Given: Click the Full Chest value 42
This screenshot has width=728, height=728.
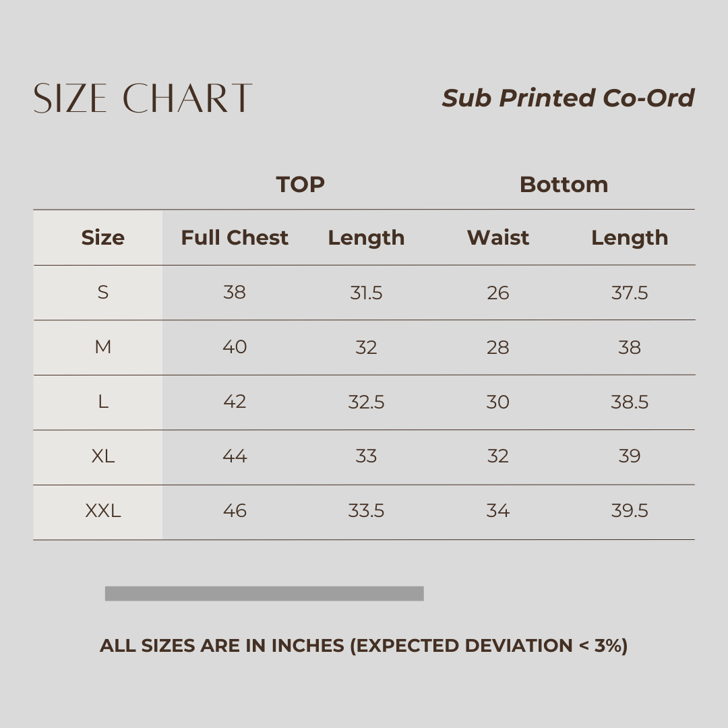Looking at the screenshot, I should click(x=235, y=402).
